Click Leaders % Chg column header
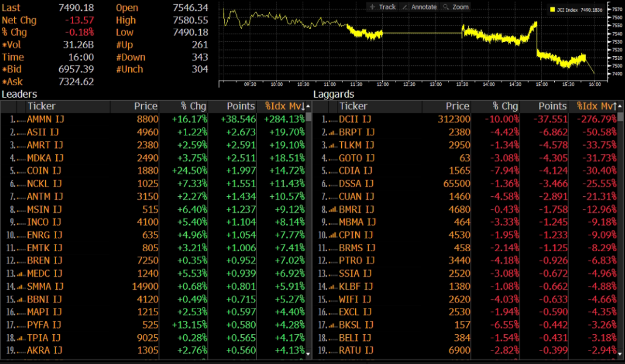Viewport: 625px width, 364px height. [x=193, y=106]
